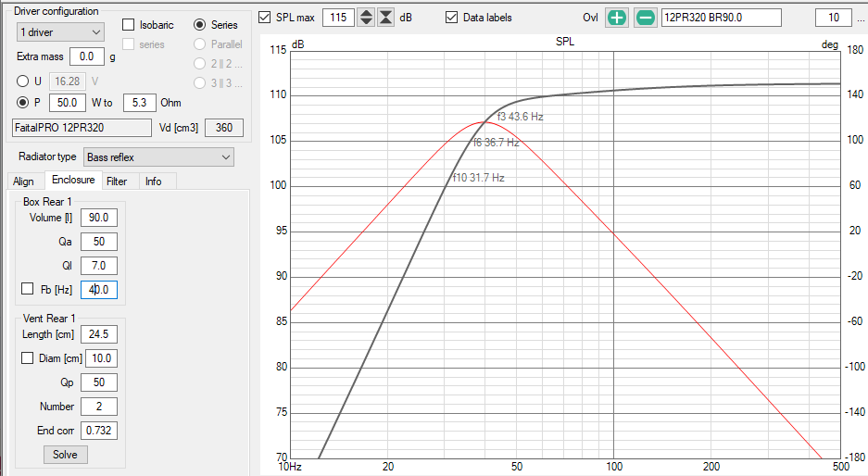Image resolution: width=868 pixels, height=476 pixels.
Task: Click the vent Diam 10.0 field
Action: [101, 358]
